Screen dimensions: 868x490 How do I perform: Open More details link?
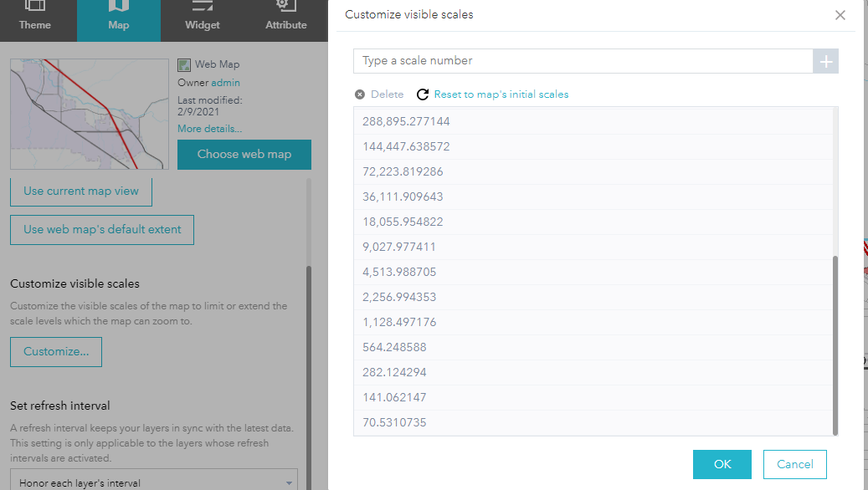208,128
